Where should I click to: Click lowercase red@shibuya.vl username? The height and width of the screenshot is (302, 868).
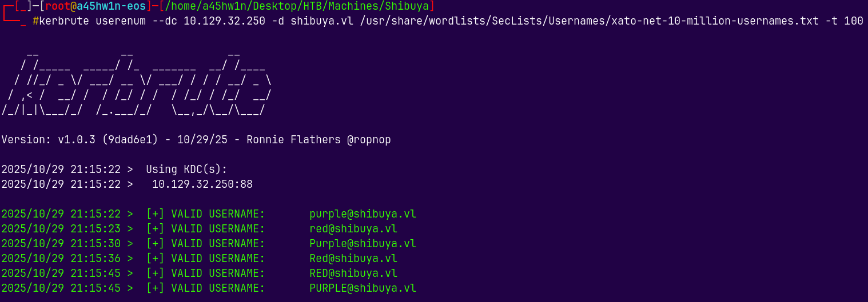coord(353,229)
